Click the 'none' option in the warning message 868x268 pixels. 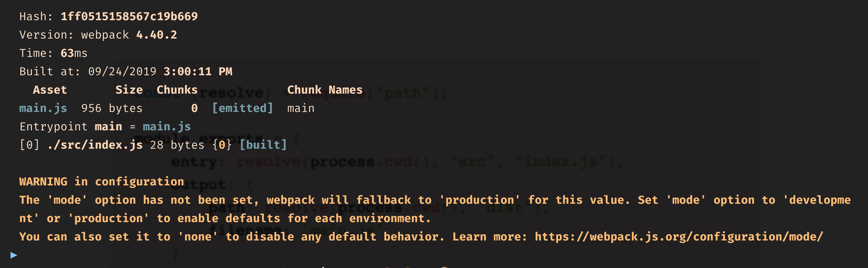pos(198,237)
